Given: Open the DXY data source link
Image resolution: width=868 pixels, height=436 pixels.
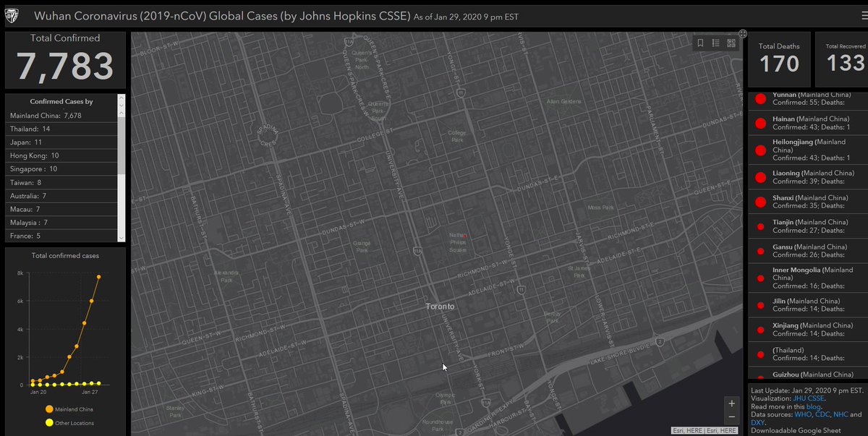Looking at the screenshot, I should [x=757, y=423].
